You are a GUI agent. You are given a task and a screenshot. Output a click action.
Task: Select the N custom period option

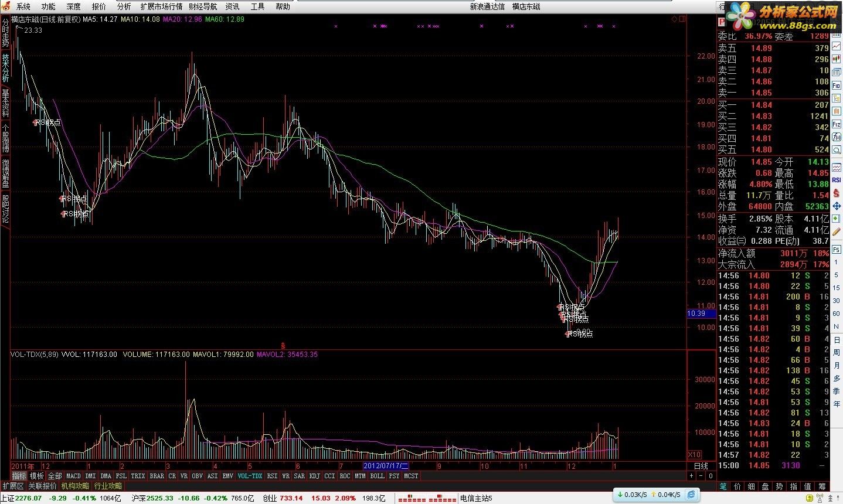click(837, 326)
